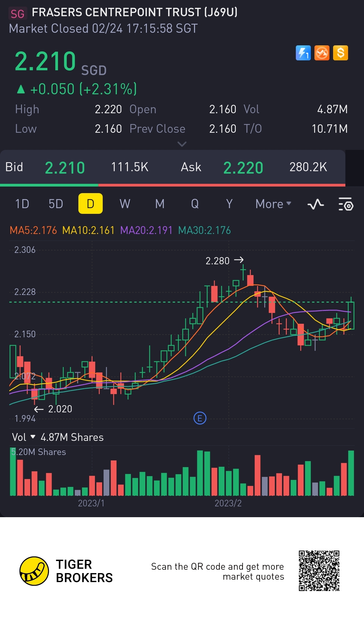Tap the 5.20M Shares volume scale label
The image size is (364, 625).
38,452
